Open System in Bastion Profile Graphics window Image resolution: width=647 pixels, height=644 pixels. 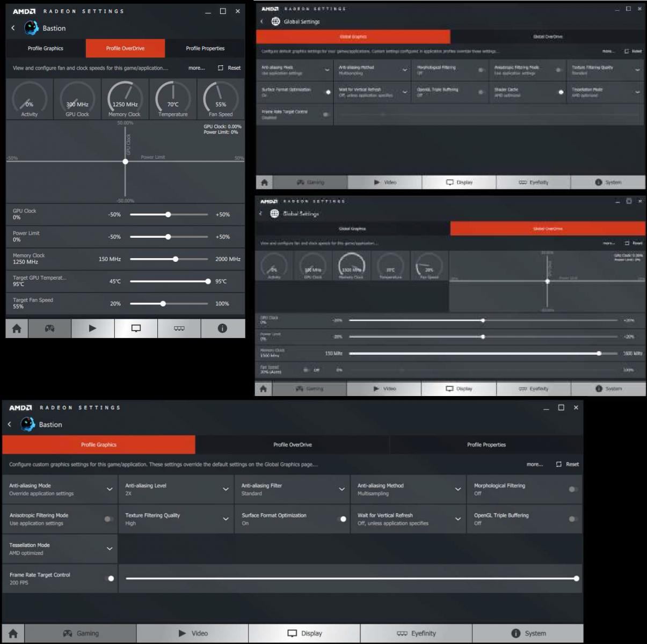pyautogui.click(x=528, y=633)
